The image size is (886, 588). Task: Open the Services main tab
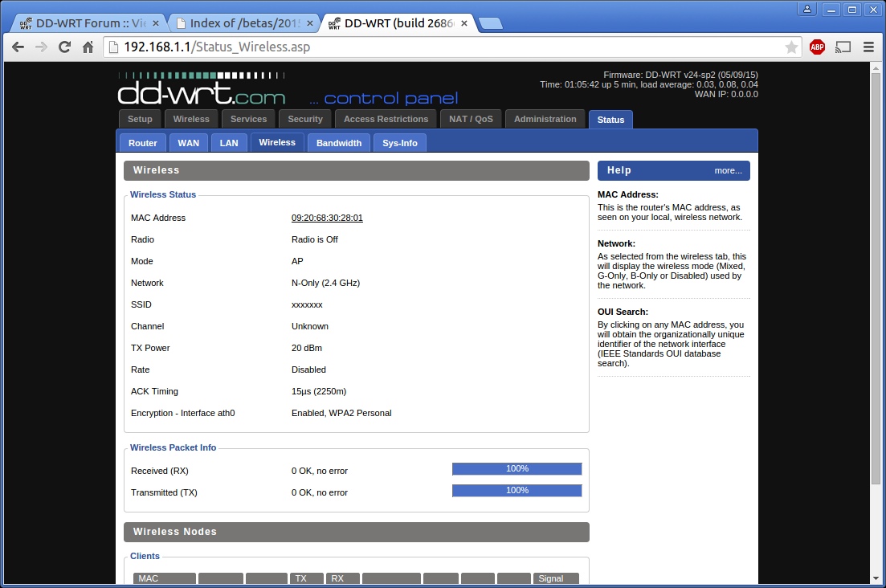[249, 119]
